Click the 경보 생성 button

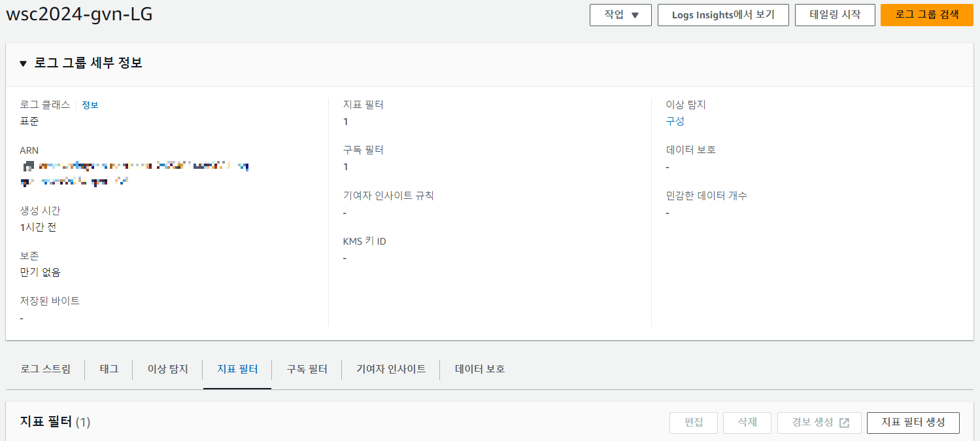tap(819, 423)
